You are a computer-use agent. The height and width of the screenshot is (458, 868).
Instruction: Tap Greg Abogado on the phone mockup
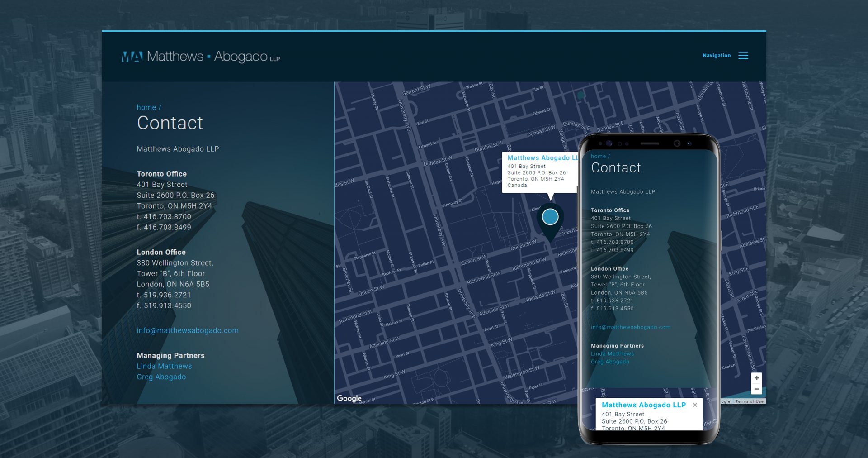pos(610,362)
